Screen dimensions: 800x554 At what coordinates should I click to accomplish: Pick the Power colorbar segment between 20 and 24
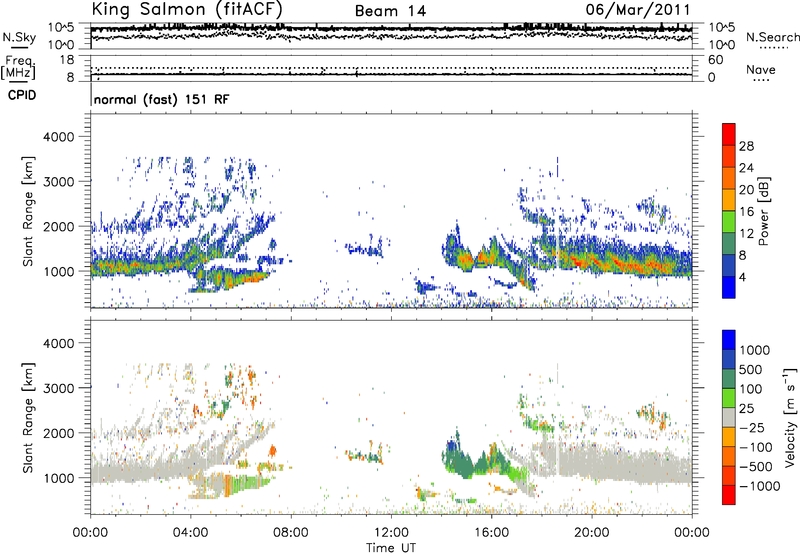click(729, 179)
